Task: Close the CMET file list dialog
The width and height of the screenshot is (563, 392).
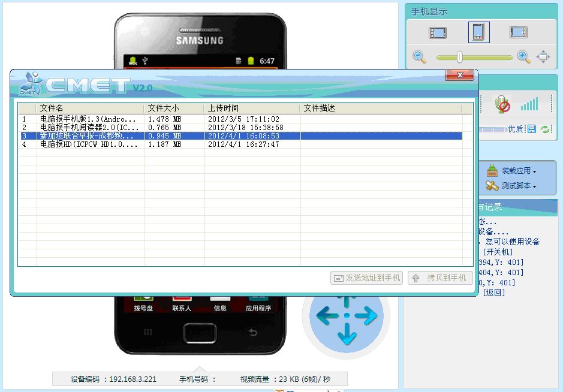Action: (x=460, y=75)
